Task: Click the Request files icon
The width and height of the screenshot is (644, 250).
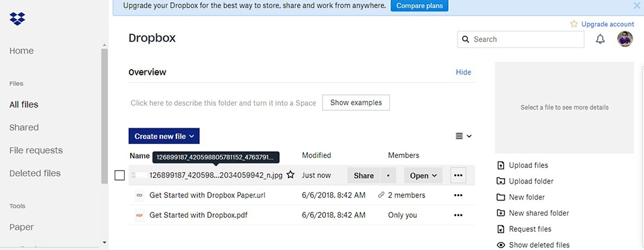Action: click(x=500, y=229)
